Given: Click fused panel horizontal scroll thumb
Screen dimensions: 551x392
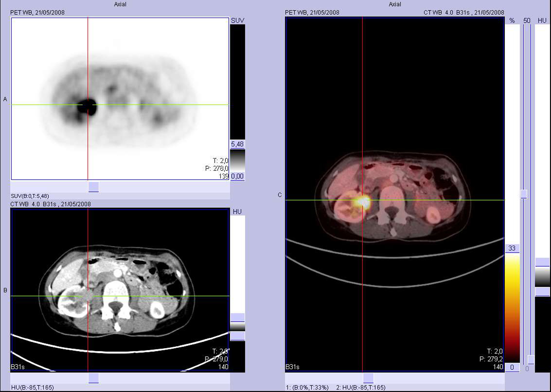Looking at the screenshot, I should [368, 378].
